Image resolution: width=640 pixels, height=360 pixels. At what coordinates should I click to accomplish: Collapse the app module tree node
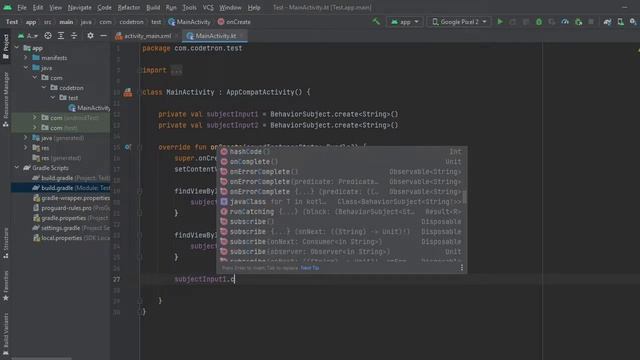pos(17,48)
